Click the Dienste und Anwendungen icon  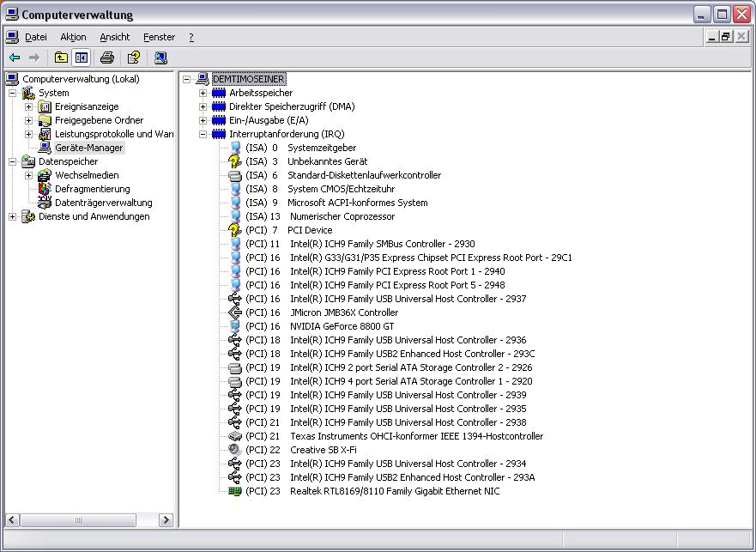click(x=28, y=216)
